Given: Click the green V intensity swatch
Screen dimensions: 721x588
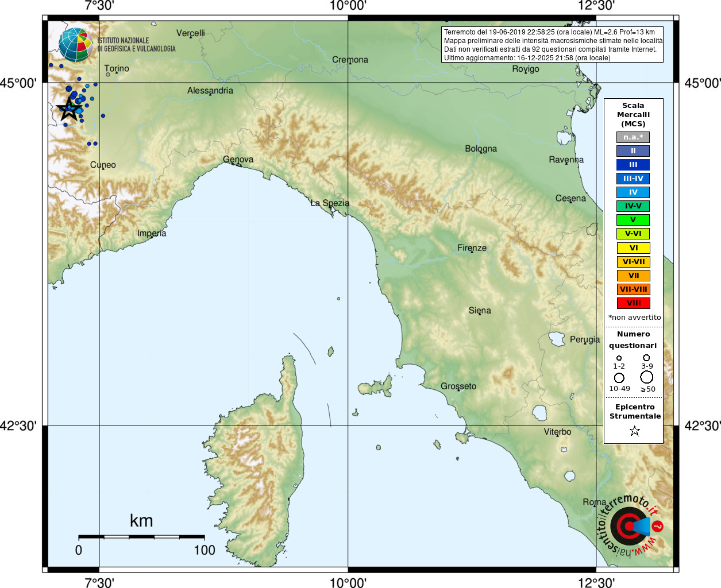Looking at the screenshot, I should [633, 220].
